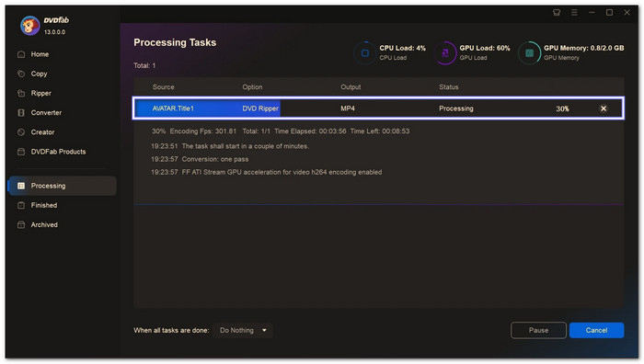
Task: Click the Total: 1 counter text
Action: point(144,65)
